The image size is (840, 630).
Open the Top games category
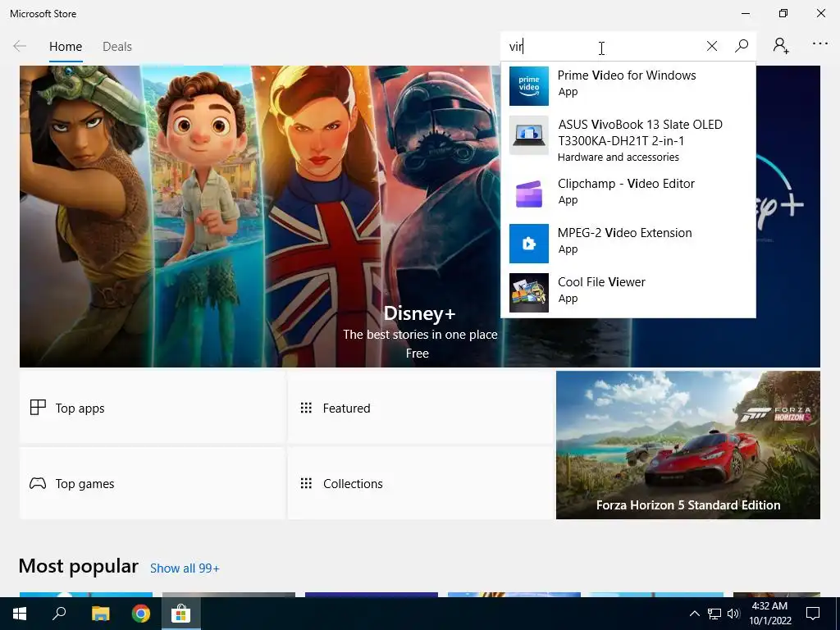coord(152,483)
